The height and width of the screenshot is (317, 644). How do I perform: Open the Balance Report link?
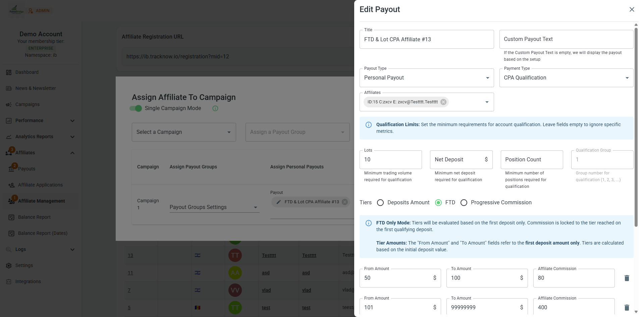point(34,217)
